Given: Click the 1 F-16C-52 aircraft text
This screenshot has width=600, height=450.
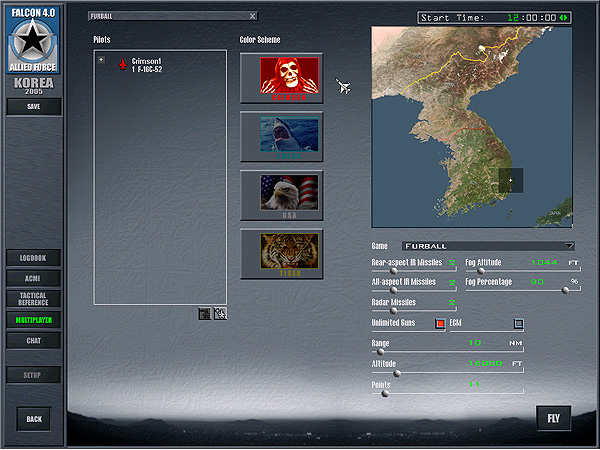Looking at the screenshot, I should [x=147, y=70].
